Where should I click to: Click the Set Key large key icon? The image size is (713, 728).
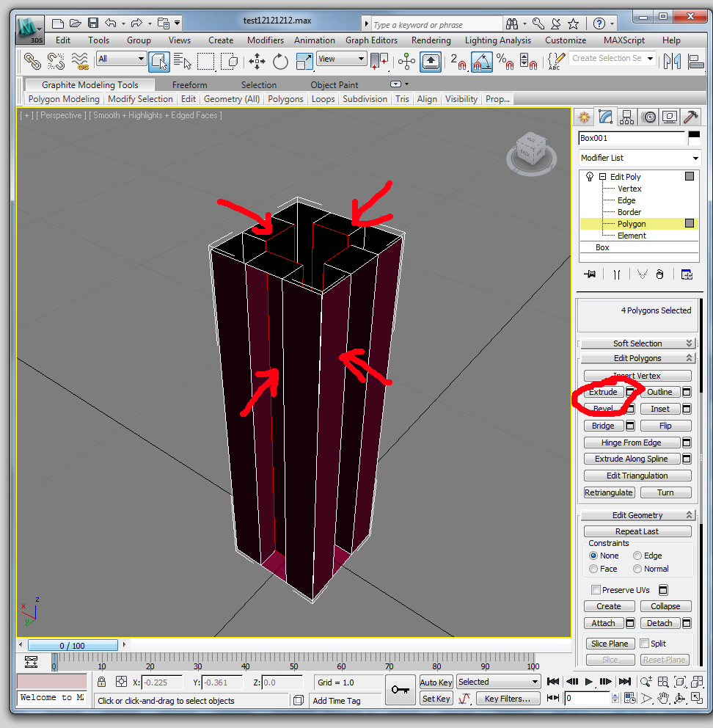point(400,690)
